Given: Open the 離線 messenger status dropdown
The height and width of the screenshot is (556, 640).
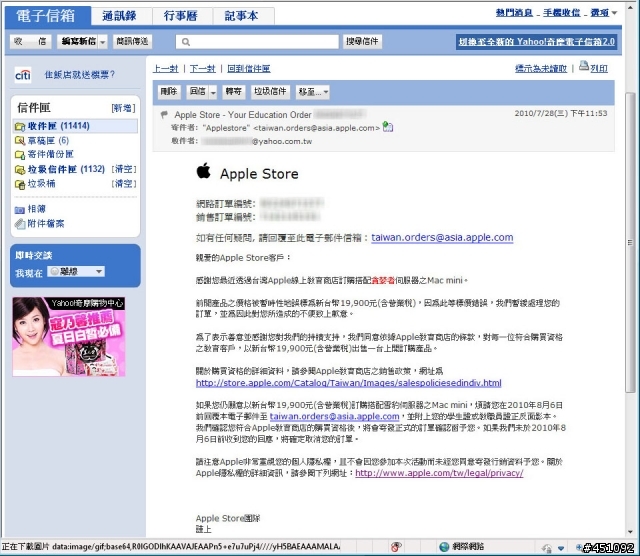Looking at the screenshot, I should (x=76, y=271).
